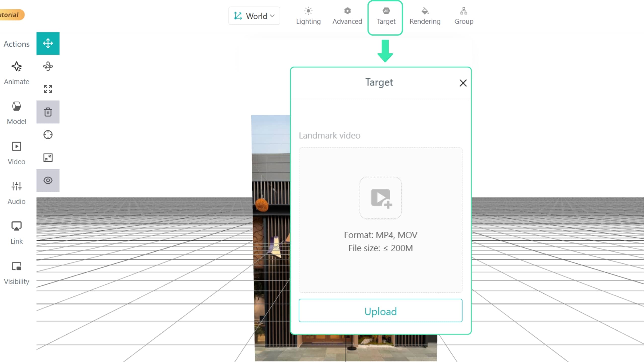Open the Video sidebar item

point(17,153)
